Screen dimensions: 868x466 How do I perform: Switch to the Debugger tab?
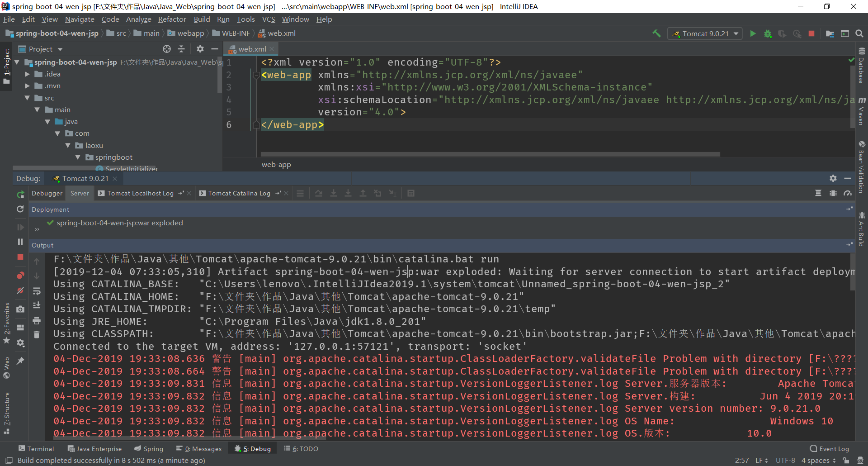point(47,193)
